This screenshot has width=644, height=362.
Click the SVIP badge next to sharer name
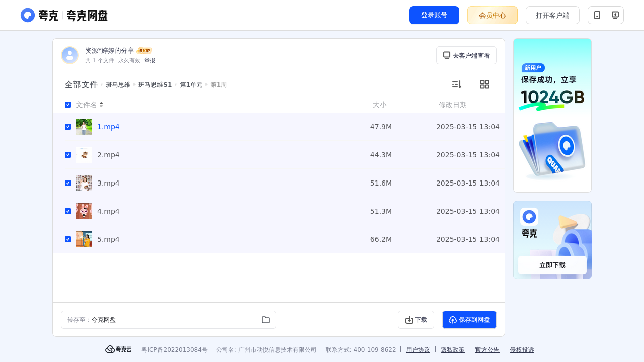coord(144,51)
